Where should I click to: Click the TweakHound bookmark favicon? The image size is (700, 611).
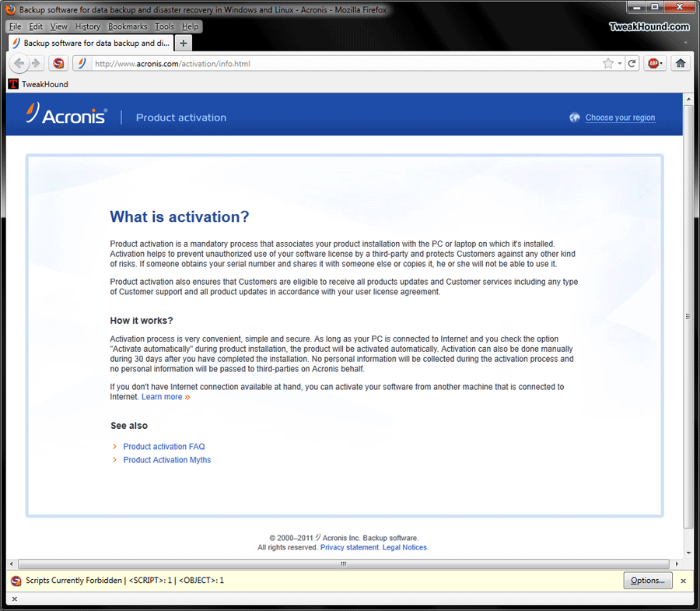coord(13,84)
